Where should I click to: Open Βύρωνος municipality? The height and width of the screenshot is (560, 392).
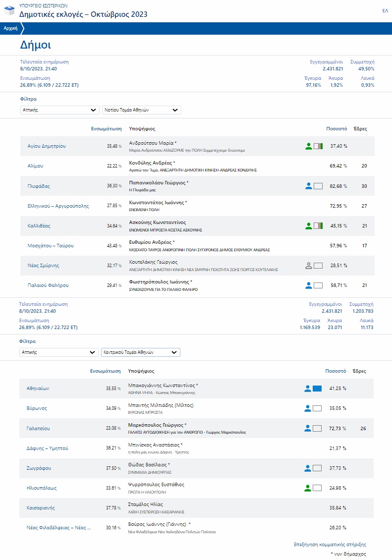[x=36, y=408]
